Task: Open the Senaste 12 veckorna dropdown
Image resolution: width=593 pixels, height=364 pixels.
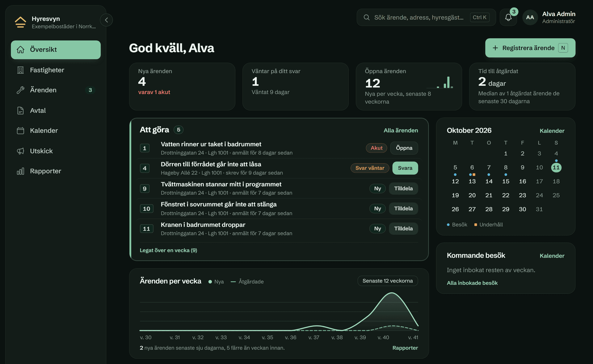Action: pos(388,281)
